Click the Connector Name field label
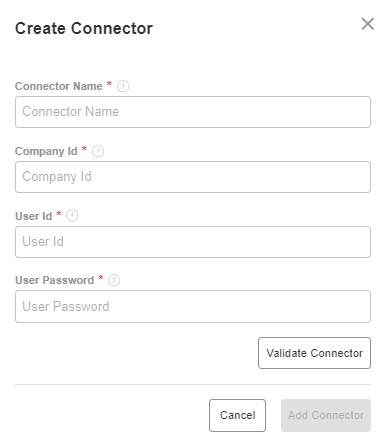The height and width of the screenshot is (437, 386). pos(59,86)
